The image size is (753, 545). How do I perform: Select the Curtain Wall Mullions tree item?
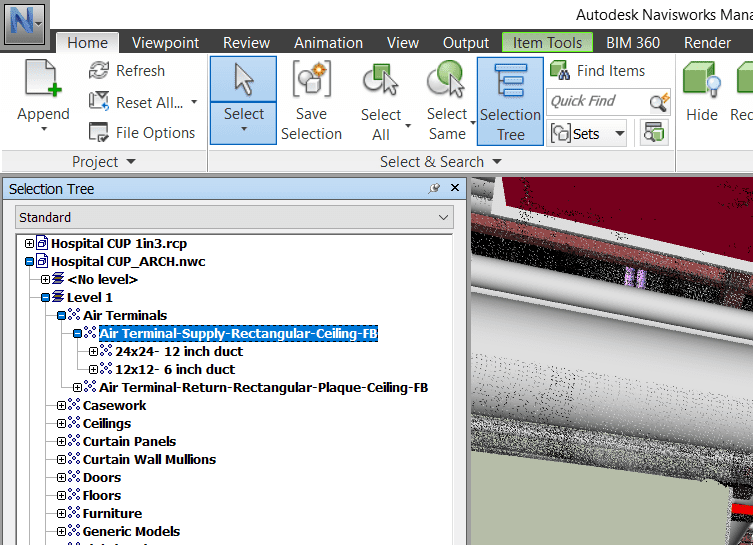[149, 460]
